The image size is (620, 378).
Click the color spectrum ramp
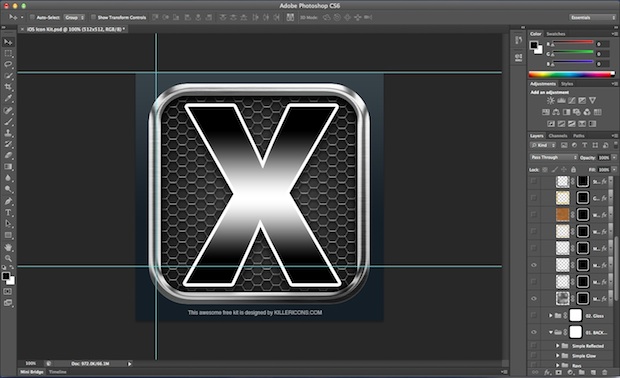click(572, 74)
